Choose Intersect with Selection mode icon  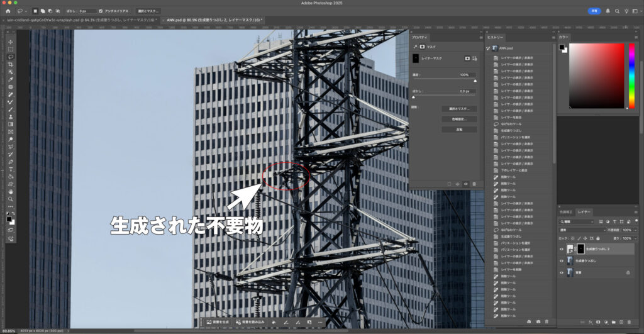coord(57,11)
